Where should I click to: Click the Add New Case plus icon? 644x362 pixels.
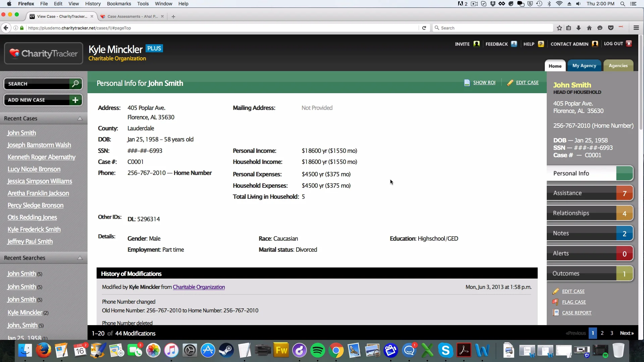pyautogui.click(x=75, y=100)
